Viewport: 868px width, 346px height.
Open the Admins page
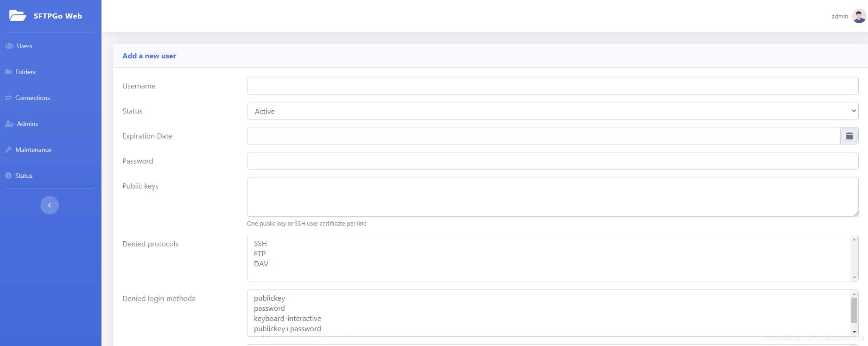(27, 124)
